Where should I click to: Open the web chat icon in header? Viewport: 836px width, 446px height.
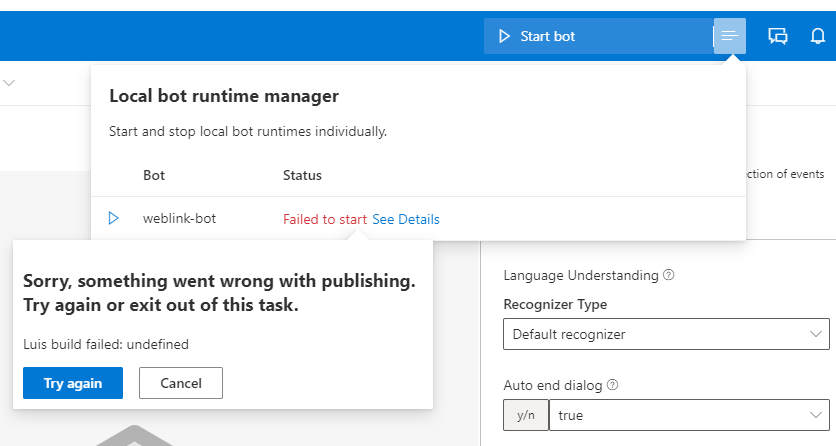778,36
